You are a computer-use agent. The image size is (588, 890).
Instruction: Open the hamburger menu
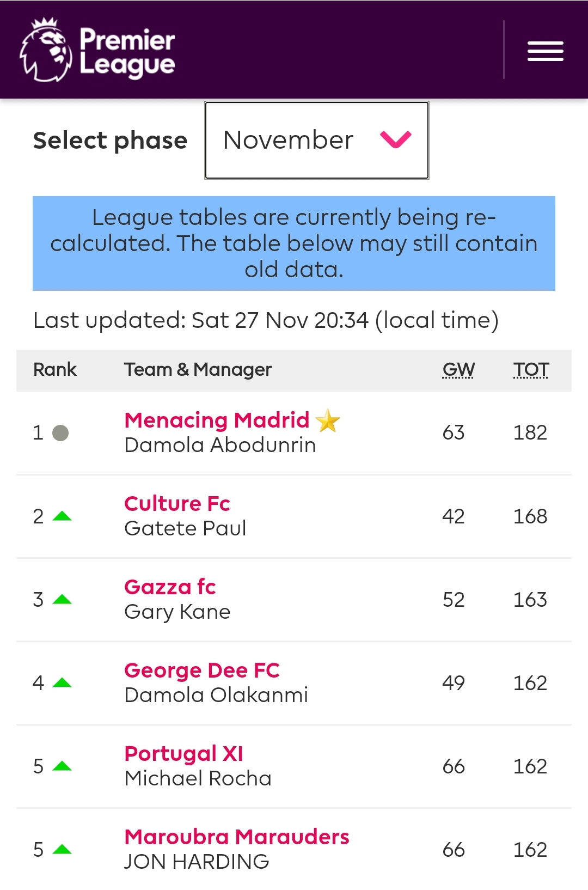coord(545,51)
